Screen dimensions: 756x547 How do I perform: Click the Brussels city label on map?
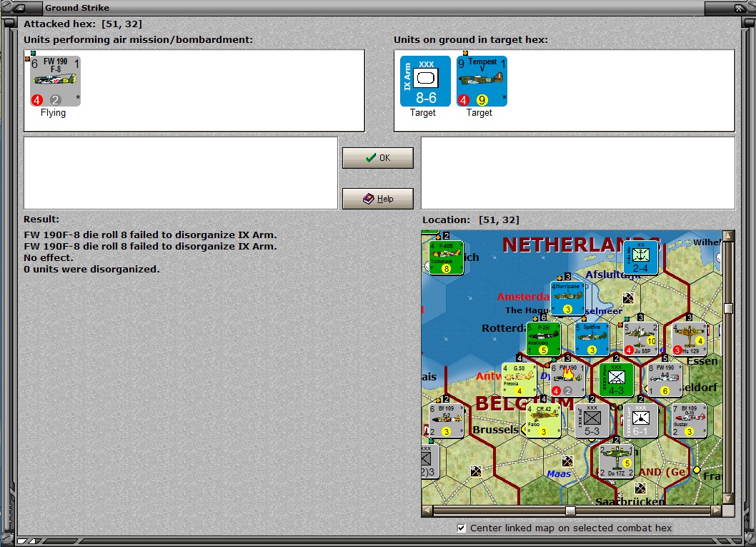(x=496, y=429)
